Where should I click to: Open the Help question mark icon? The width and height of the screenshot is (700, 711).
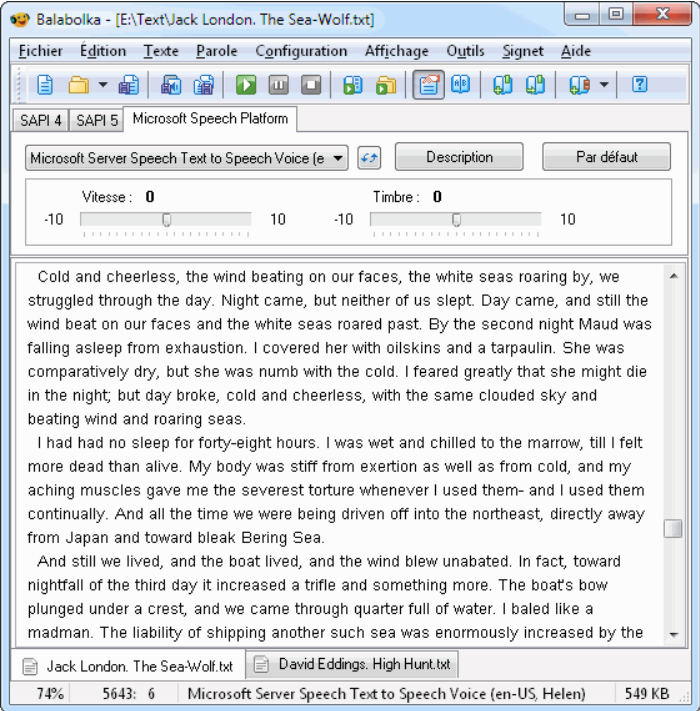(x=640, y=86)
